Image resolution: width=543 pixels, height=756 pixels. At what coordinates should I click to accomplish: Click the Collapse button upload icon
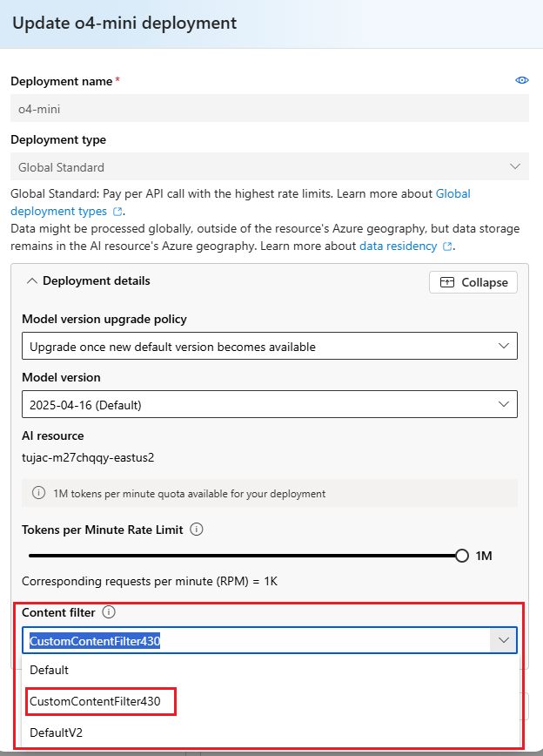pyautogui.click(x=447, y=282)
